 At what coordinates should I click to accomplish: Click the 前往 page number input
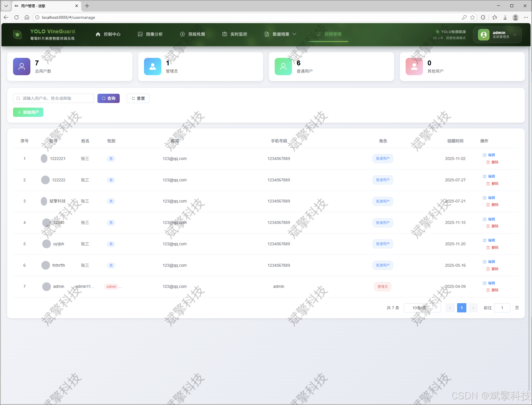[x=502, y=308]
